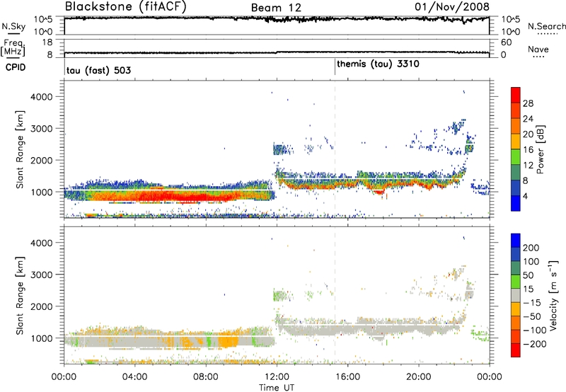This screenshot has width=566, height=392.
Task: Click "Slant Range [km]" label of power panel
Action: (20, 149)
